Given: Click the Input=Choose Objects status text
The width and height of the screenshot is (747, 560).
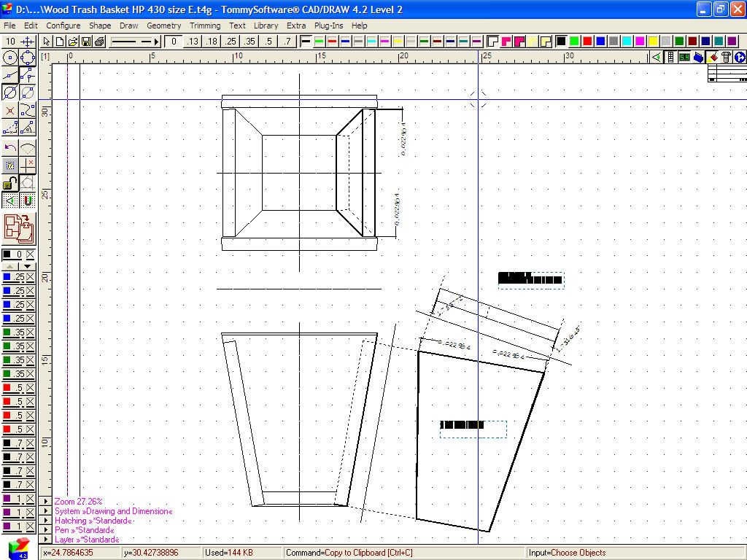Looking at the screenshot, I should coord(568,553).
